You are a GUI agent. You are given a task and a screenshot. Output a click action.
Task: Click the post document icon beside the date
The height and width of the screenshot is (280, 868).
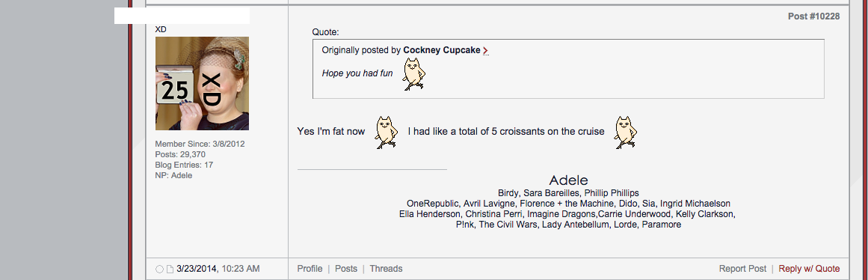[170, 269]
